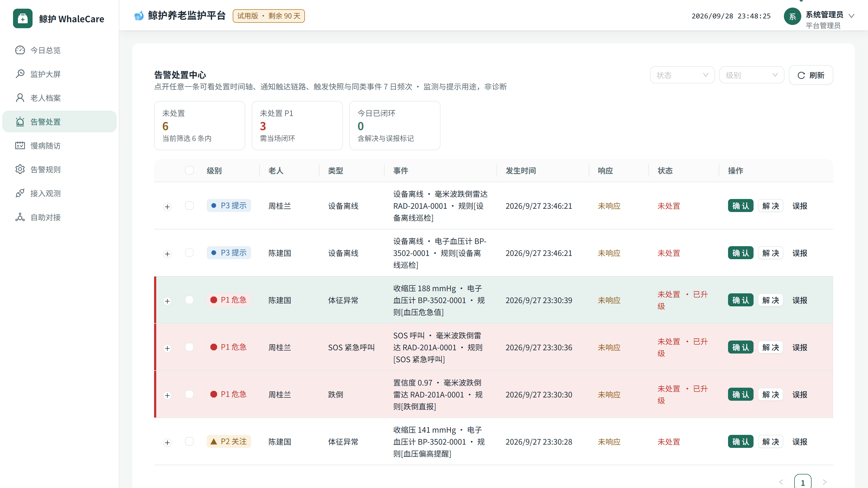
Task: Click the previous page arrow in pagination
Action: tap(781, 482)
